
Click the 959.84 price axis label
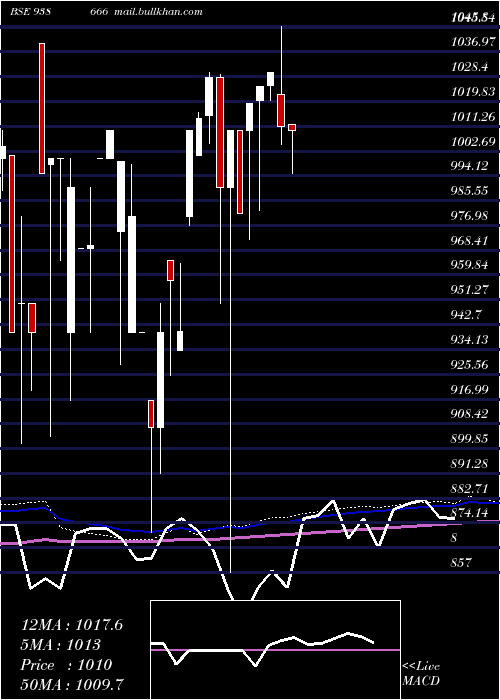point(469,265)
